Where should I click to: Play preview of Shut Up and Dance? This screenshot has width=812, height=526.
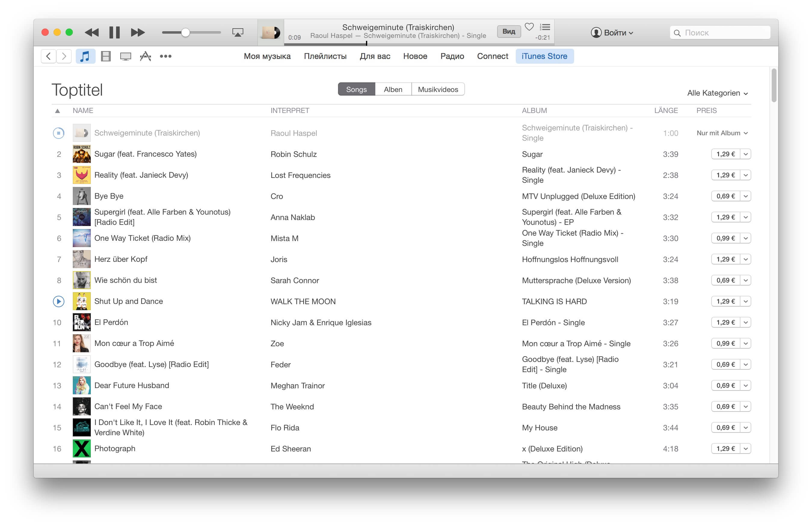(59, 301)
